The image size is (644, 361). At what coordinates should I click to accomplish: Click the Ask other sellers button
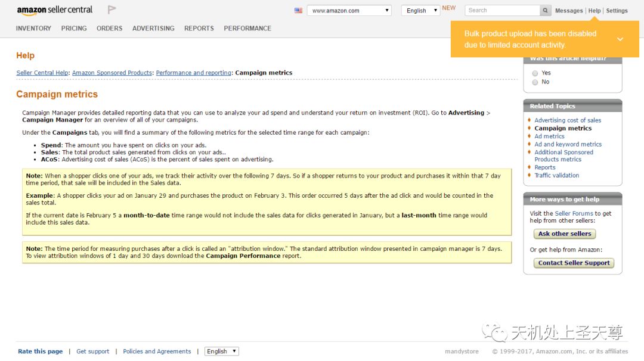point(565,234)
